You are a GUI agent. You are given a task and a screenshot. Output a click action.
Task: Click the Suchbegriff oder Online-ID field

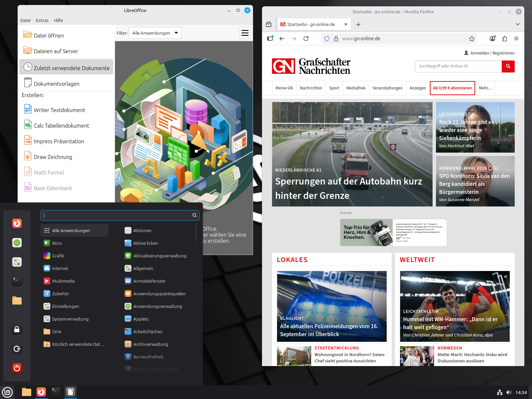(x=459, y=66)
